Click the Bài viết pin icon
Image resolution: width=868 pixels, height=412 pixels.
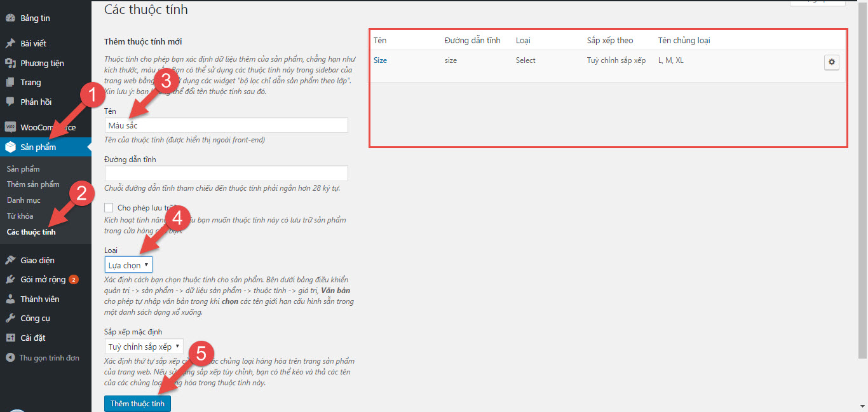click(10, 44)
